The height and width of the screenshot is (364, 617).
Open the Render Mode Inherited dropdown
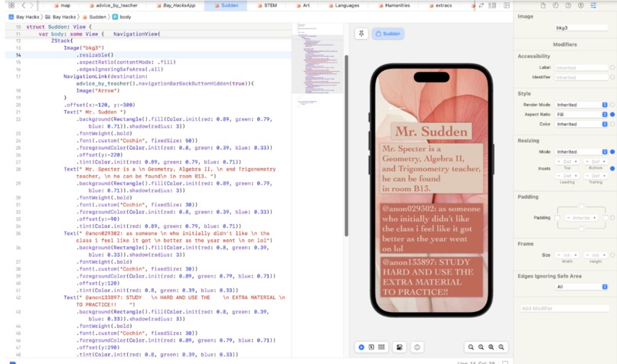[x=582, y=105]
